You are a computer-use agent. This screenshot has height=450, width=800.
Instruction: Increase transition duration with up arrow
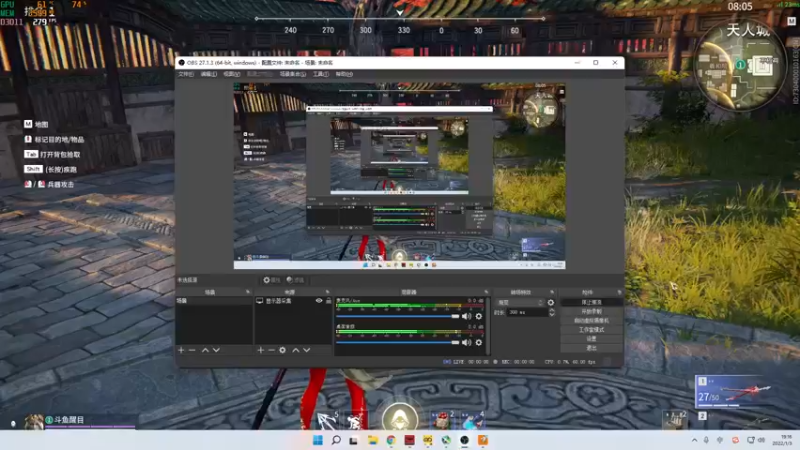tap(552, 310)
